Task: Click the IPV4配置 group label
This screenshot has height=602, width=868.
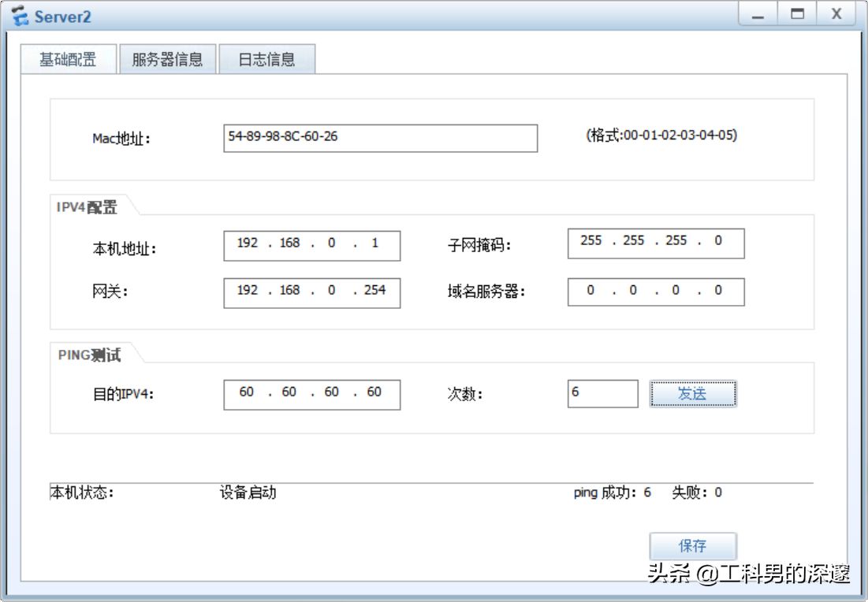Action: (x=87, y=207)
